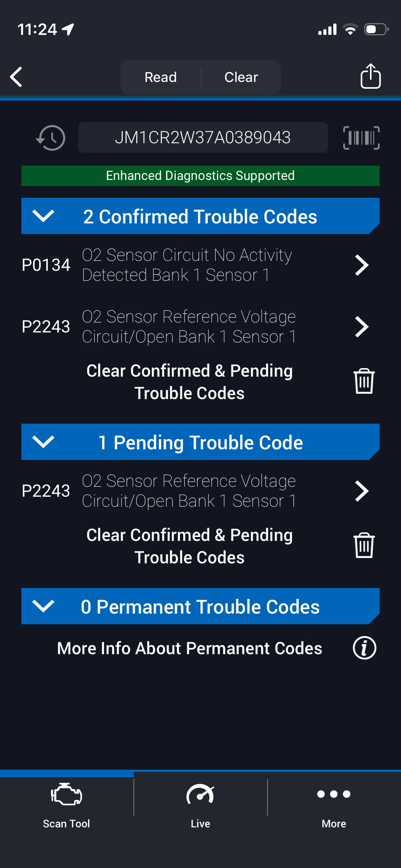401x868 pixels.
Task: Open VIN history clock icon
Action: coord(51,138)
